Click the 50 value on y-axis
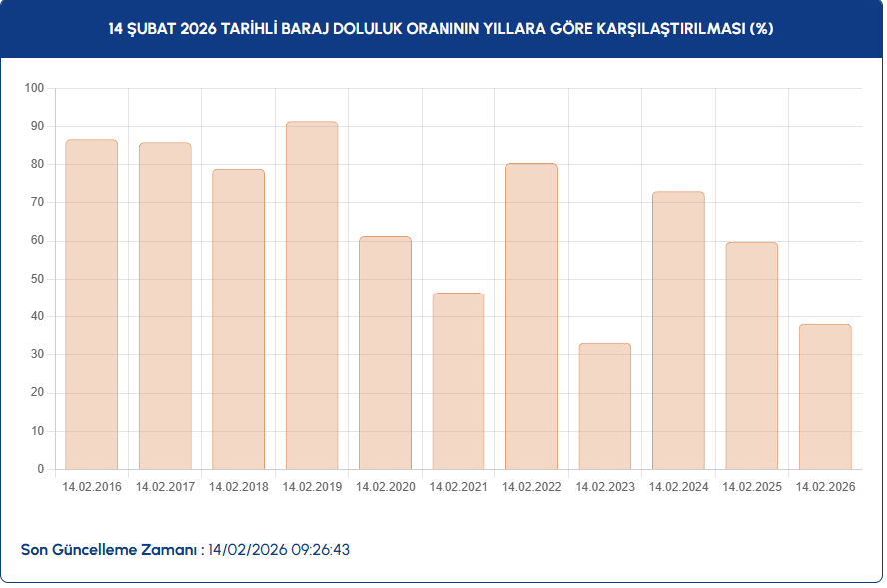 (x=38, y=279)
